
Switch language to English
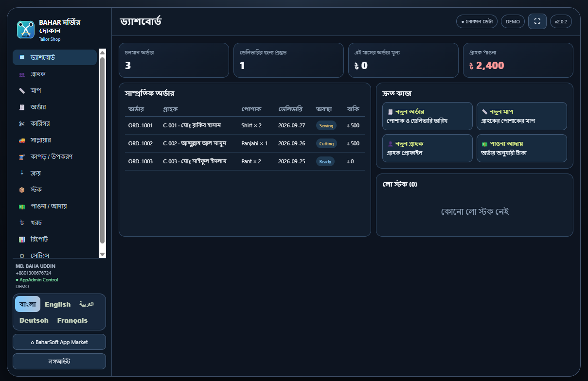[58, 304]
